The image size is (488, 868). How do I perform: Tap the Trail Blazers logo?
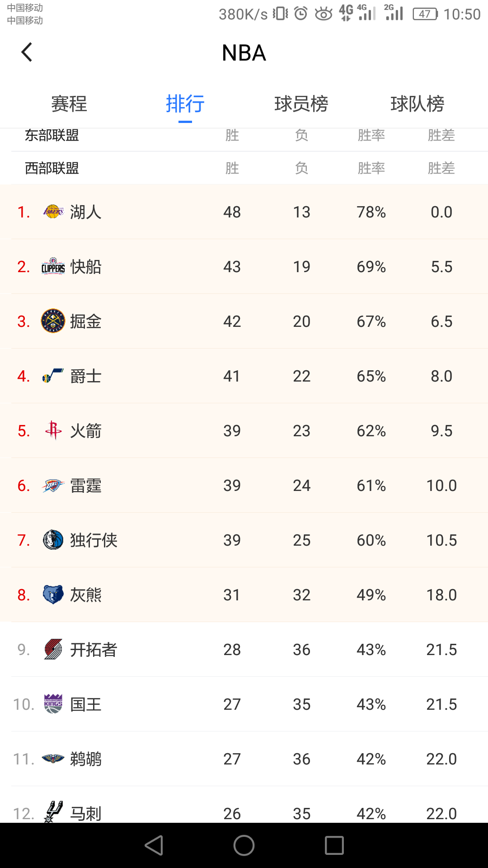[53, 650]
